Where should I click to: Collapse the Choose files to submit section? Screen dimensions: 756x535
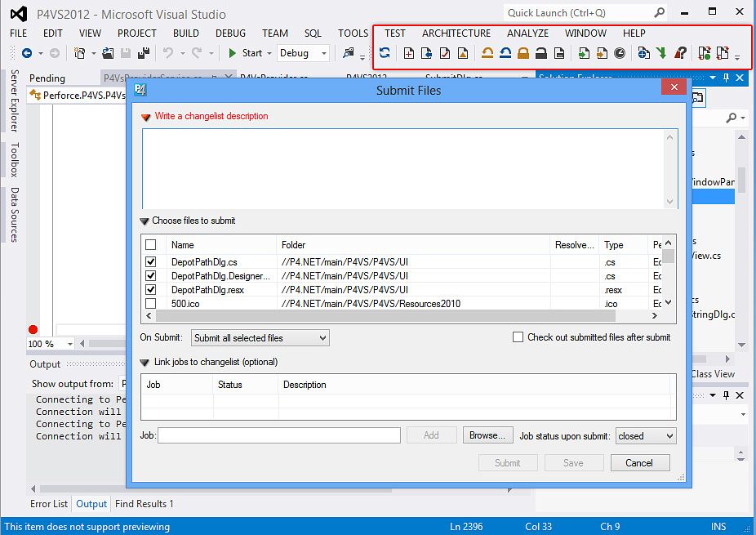click(145, 221)
